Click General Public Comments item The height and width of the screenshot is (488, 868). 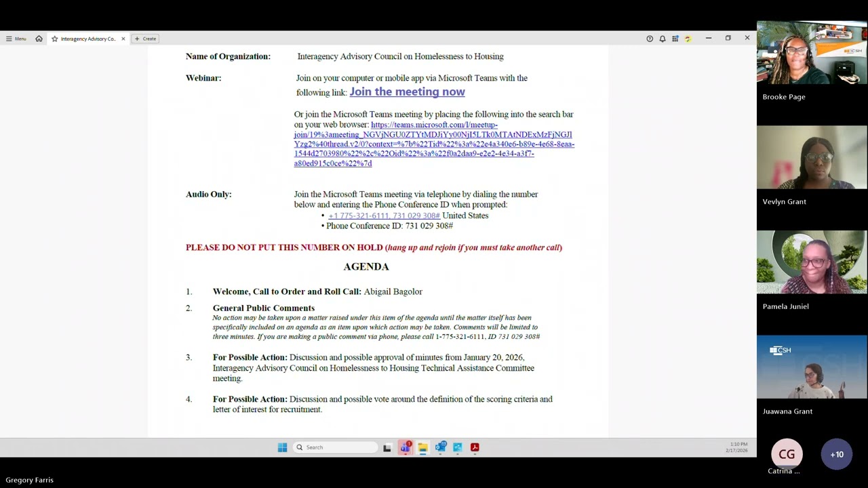tap(264, 308)
